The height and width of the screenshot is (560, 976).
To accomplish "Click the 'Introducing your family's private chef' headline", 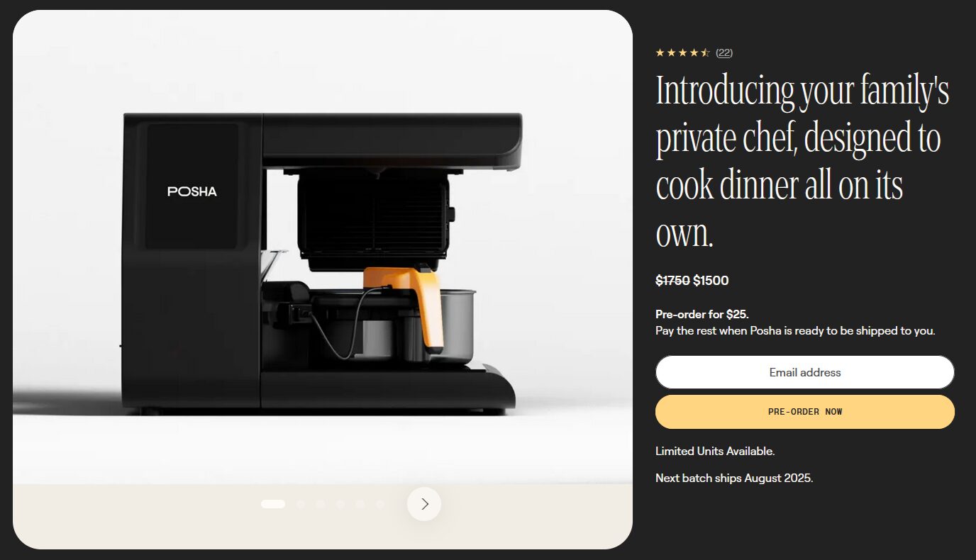I will click(803, 161).
